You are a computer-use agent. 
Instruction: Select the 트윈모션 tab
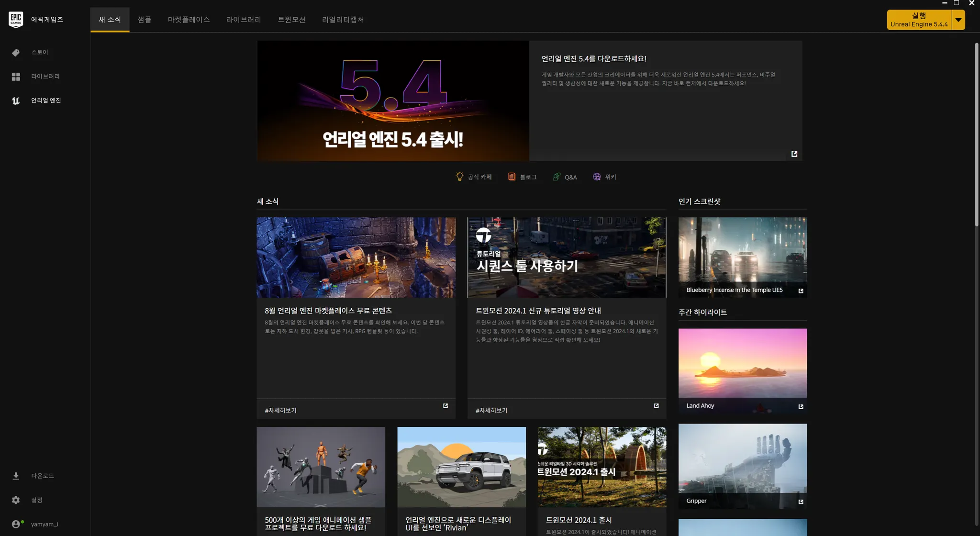(x=291, y=20)
